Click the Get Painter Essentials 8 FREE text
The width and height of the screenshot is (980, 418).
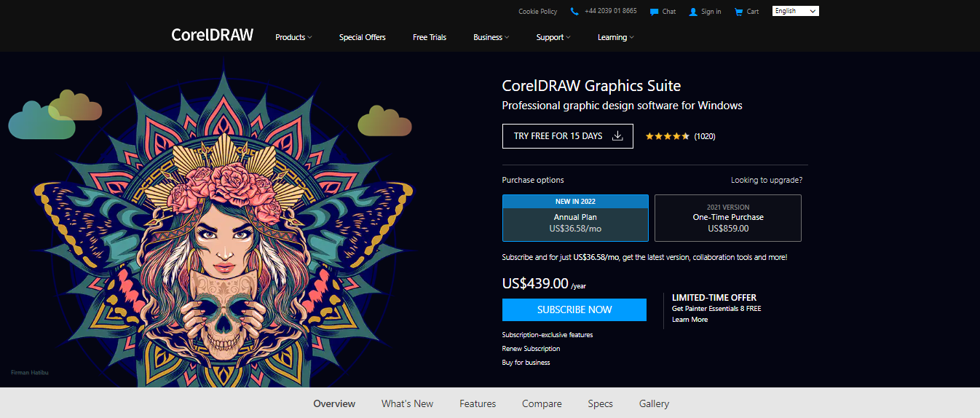tap(716, 309)
